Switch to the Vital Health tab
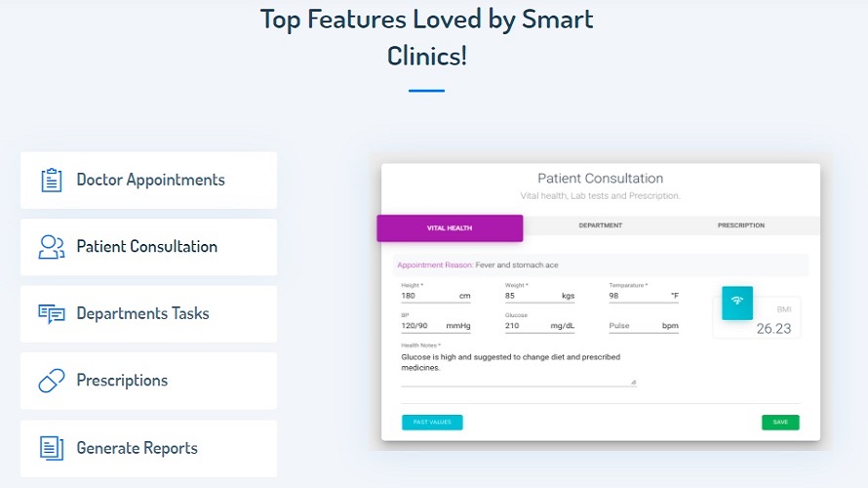This screenshot has width=868, height=488. (450, 228)
